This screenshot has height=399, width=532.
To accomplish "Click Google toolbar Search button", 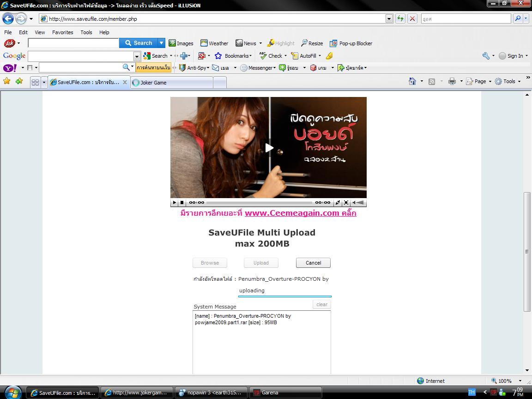I will point(155,55).
